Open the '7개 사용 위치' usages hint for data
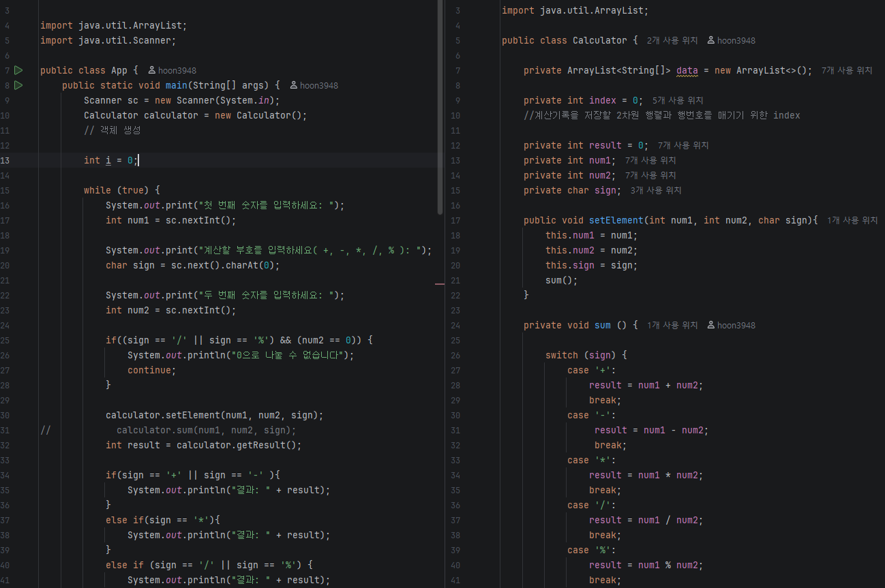The width and height of the screenshot is (885, 588). [x=847, y=70]
